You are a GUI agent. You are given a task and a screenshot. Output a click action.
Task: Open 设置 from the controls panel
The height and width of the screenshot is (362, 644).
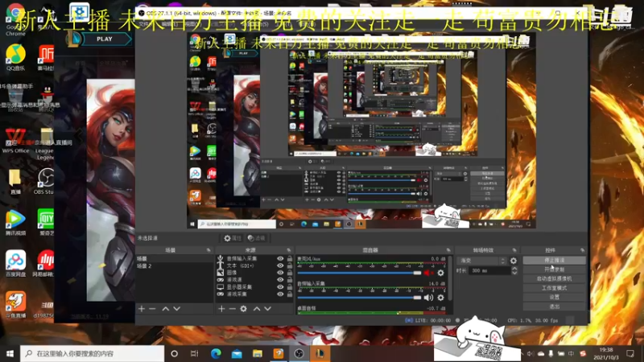[x=554, y=297]
